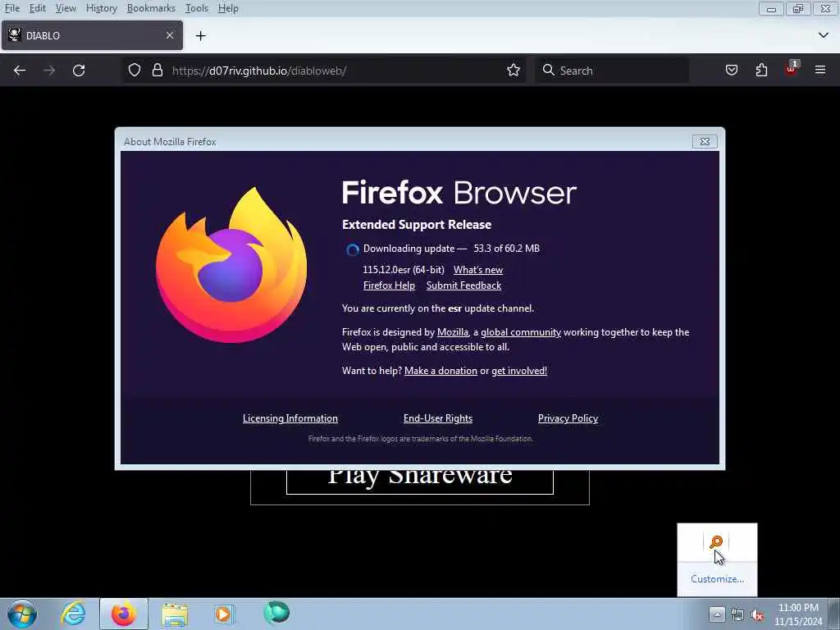Open the Submit Feedback link

[464, 285]
